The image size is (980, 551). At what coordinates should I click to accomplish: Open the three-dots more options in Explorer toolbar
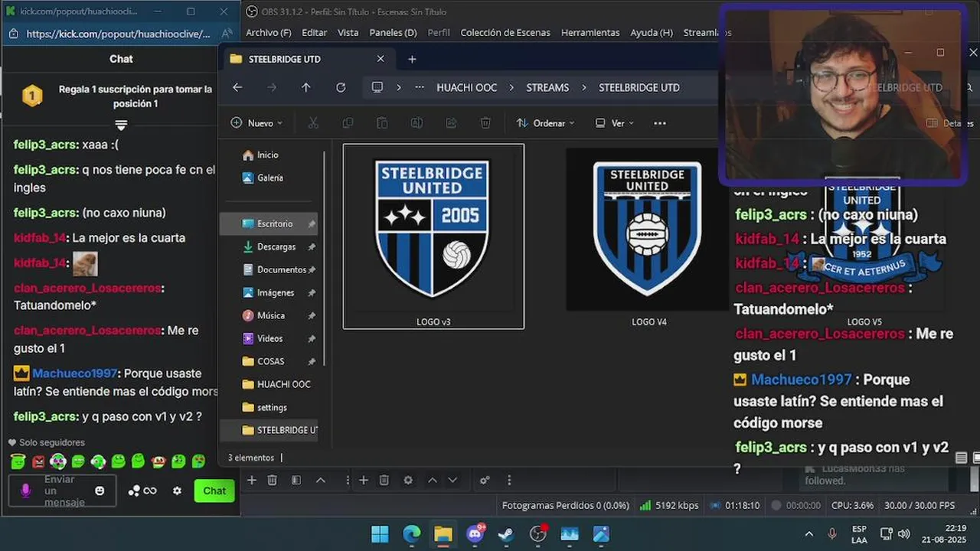[x=660, y=123]
